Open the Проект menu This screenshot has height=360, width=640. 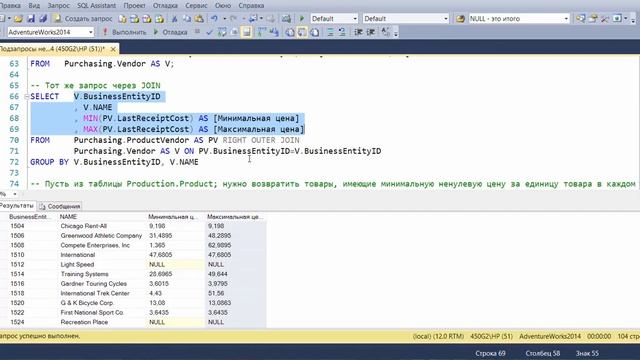point(134,6)
